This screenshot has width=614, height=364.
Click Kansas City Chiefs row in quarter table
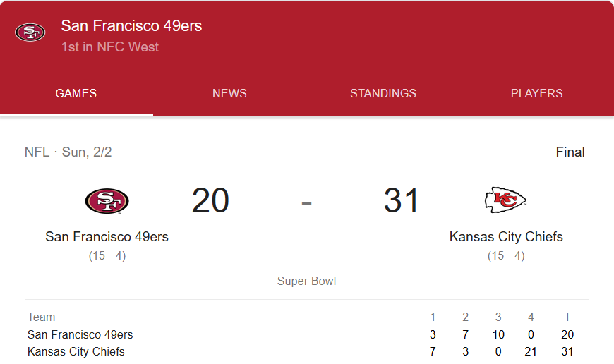click(76, 351)
